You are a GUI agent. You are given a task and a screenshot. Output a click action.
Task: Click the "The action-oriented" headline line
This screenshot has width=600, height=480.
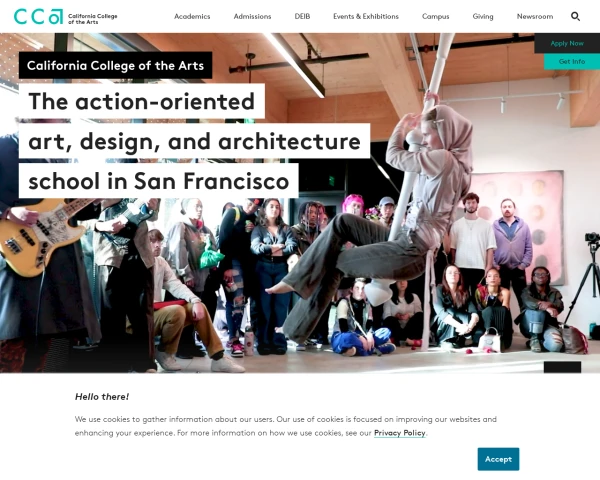click(142, 101)
